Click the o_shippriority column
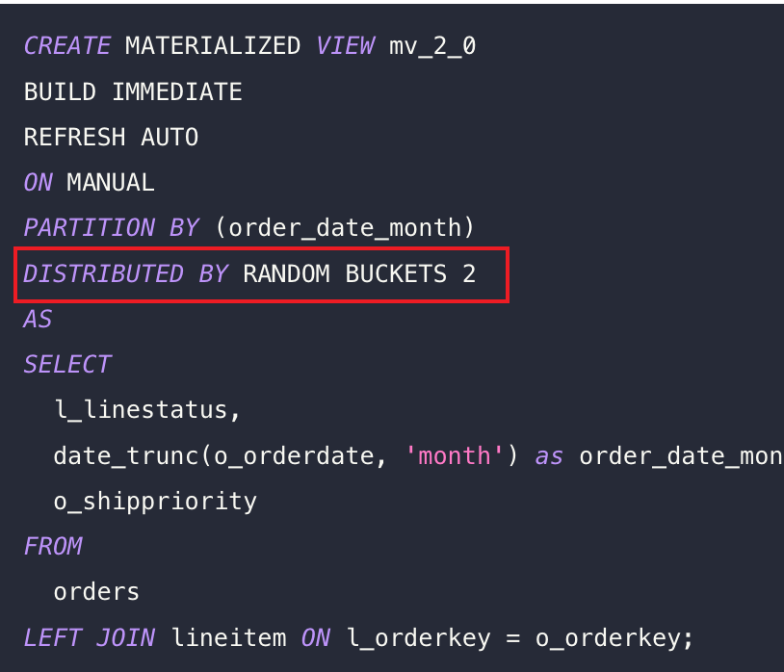 (155, 501)
